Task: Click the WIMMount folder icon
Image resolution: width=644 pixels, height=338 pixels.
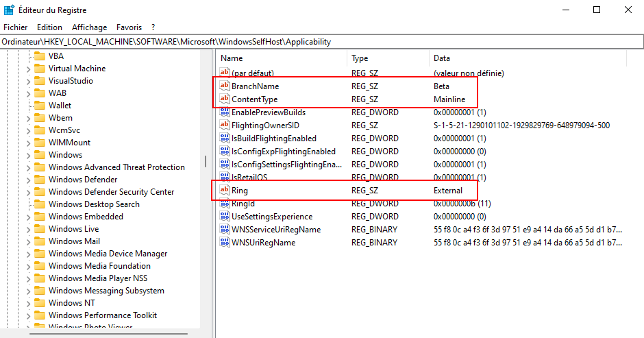Action: pos(40,143)
